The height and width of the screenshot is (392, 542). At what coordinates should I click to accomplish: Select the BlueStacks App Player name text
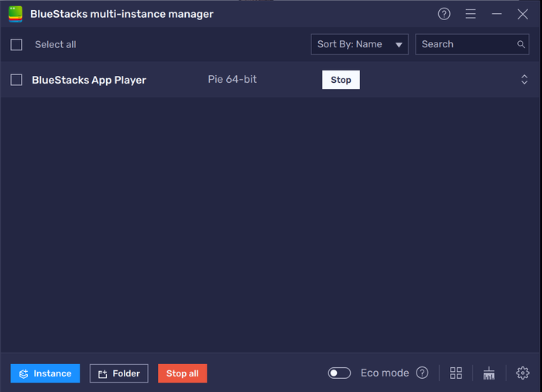[x=89, y=81]
